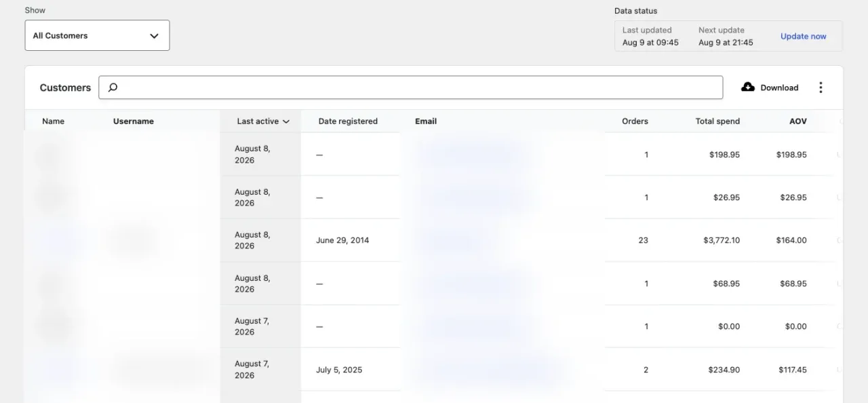This screenshot has height=403, width=868.
Task: Select the $3,772.10 total spend cell
Action: [x=722, y=240]
